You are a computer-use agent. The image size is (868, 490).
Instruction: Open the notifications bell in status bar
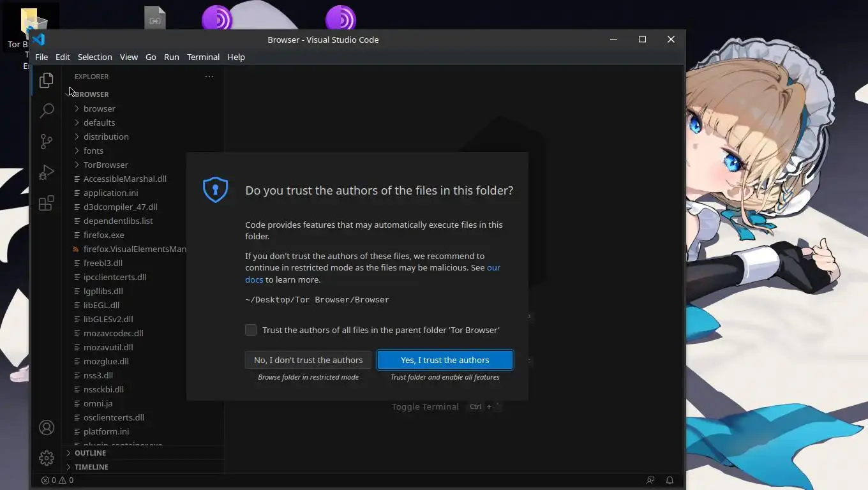[670, 480]
